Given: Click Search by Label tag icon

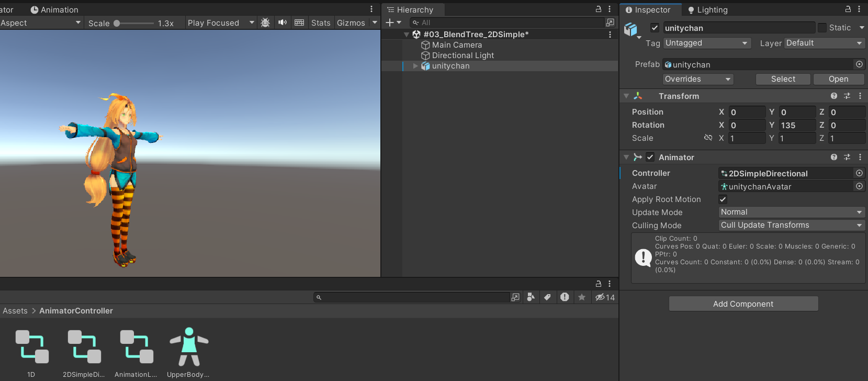Looking at the screenshot, I should (547, 297).
